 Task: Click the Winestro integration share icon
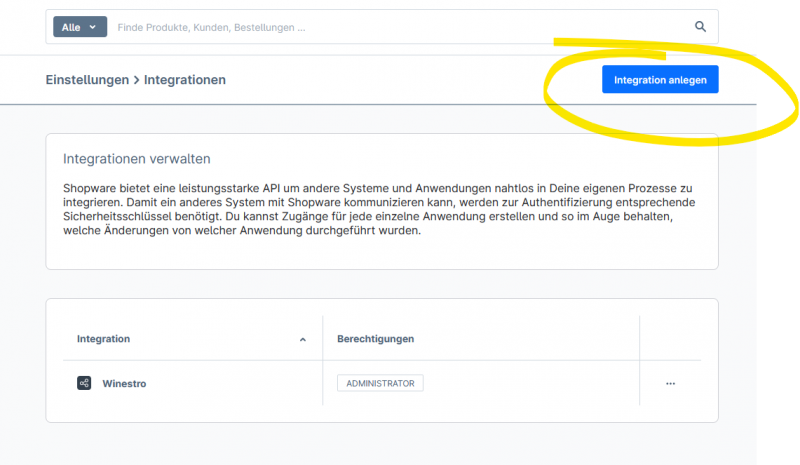84,383
